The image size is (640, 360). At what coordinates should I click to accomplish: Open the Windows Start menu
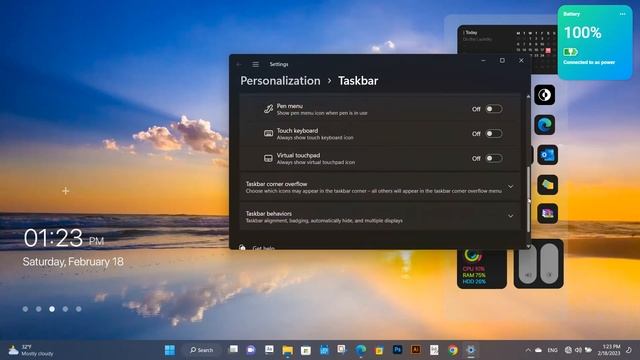[170, 350]
